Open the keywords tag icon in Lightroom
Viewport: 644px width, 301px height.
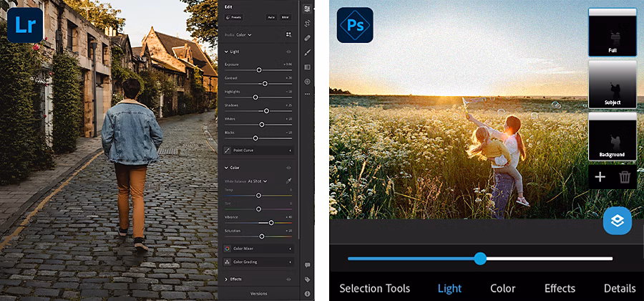(x=307, y=279)
